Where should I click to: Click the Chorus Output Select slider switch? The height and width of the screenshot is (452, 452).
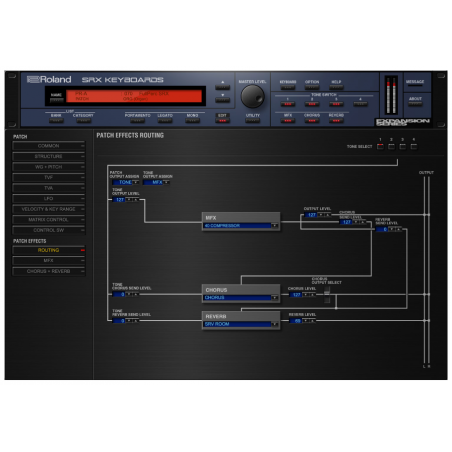(x=327, y=295)
